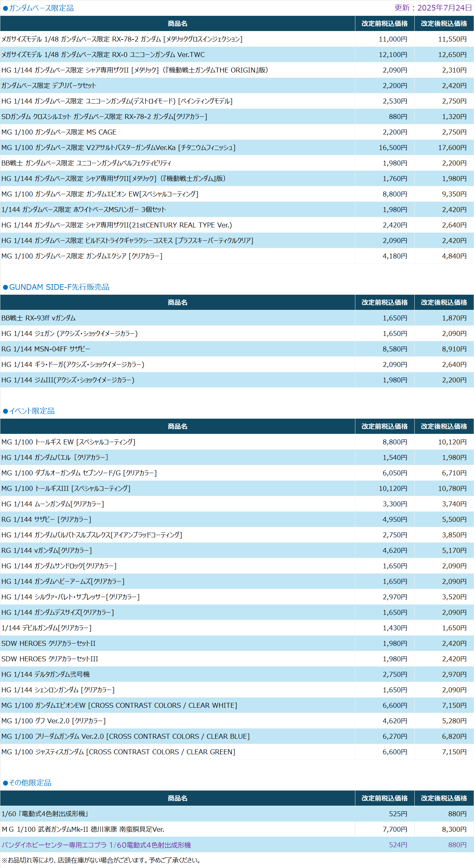Image resolution: width=474 pixels, height=868 pixels.
Task: Click 17,600円 price of V2アサルトバスターガンダム
Action: 452,148
